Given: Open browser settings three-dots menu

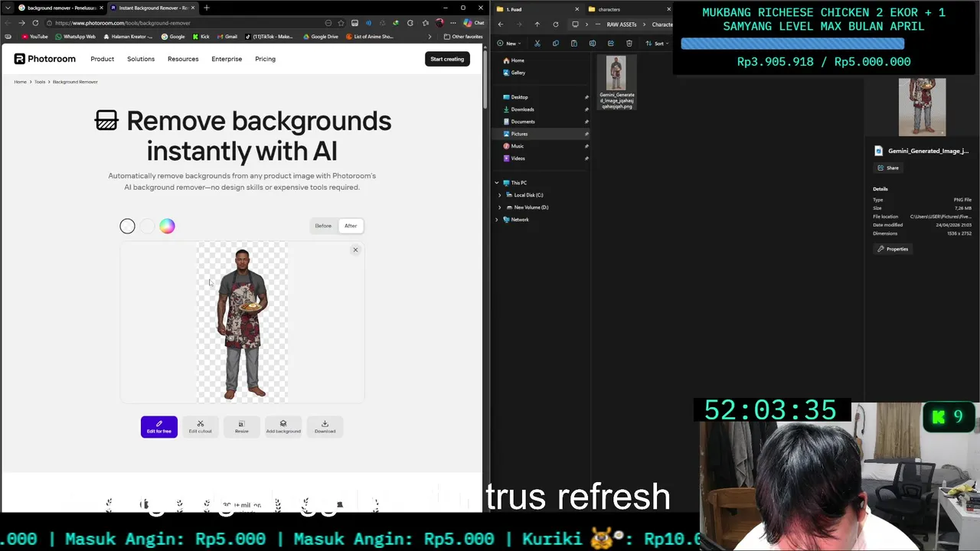Looking at the screenshot, I should tap(452, 23).
